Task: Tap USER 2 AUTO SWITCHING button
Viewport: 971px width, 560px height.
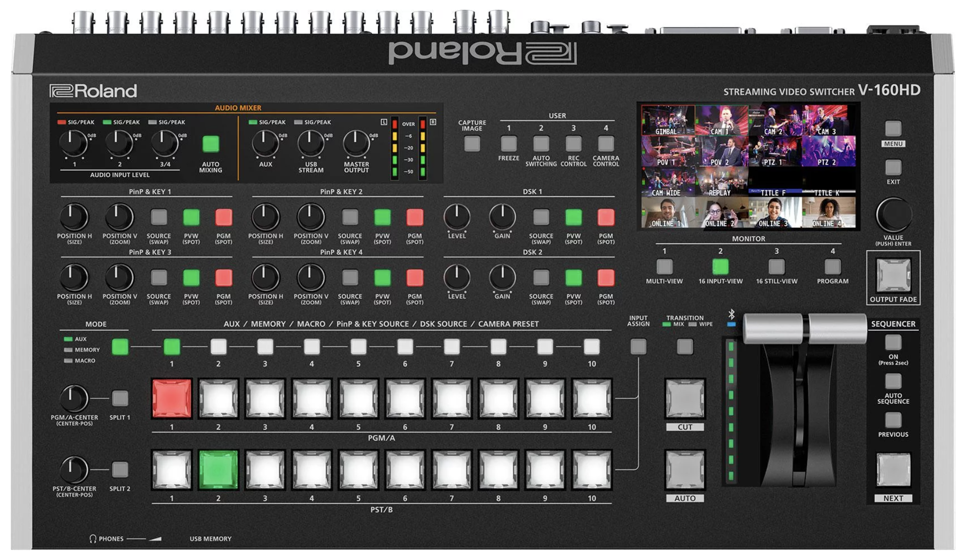Action: (541, 144)
